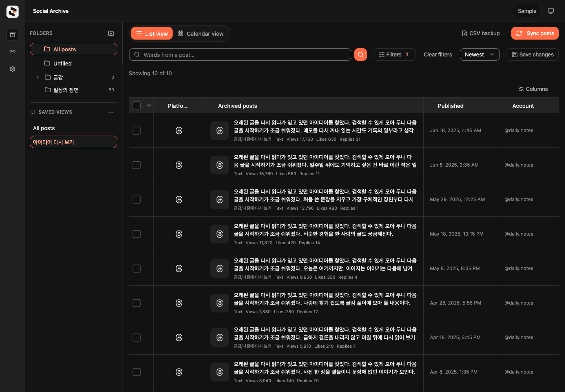Click the orange search button

click(x=361, y=54)
